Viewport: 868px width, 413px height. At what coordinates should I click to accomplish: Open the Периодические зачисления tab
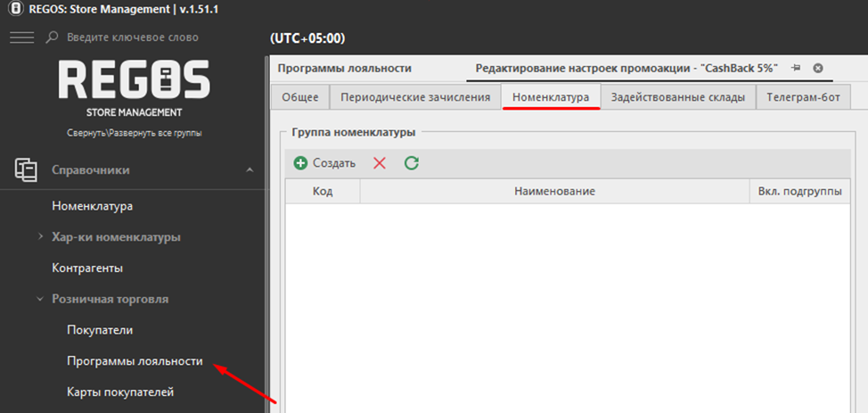pos(414,97)
